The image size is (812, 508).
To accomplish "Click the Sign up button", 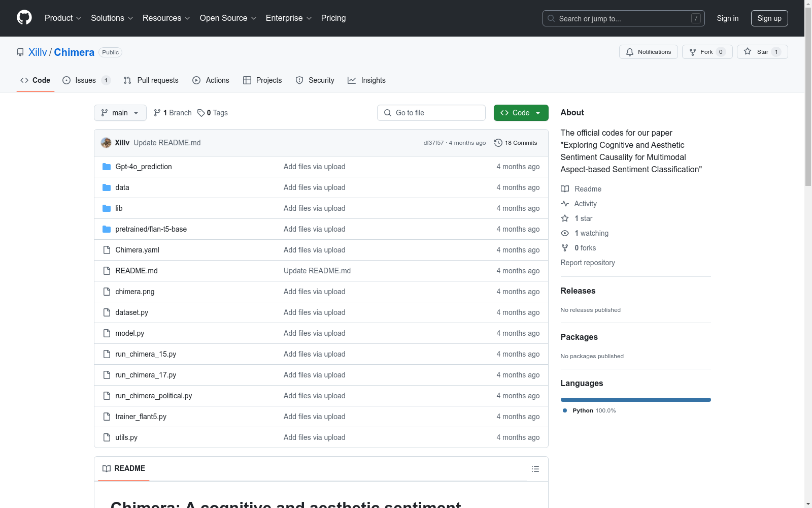I will click(x=769, y=18).
